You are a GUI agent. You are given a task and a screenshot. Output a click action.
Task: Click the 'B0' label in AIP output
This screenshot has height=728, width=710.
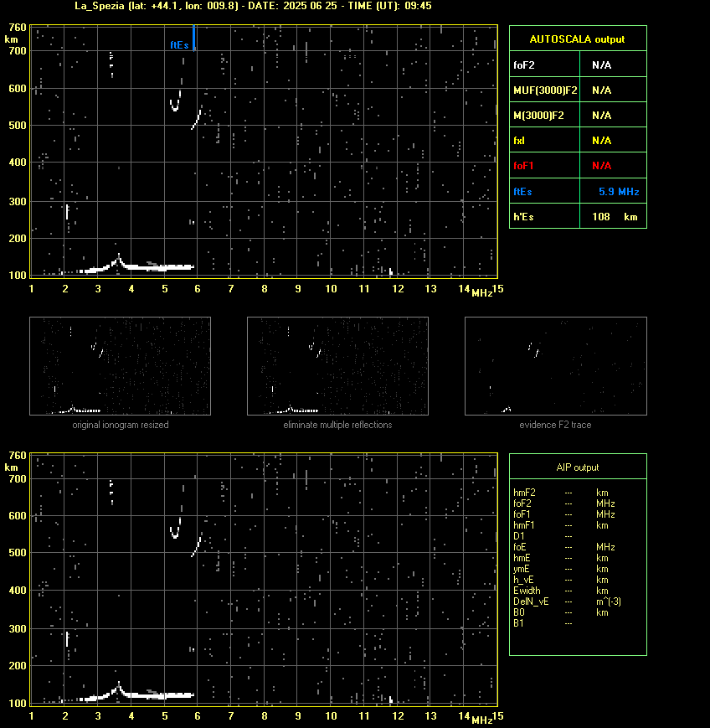[519, 612]
